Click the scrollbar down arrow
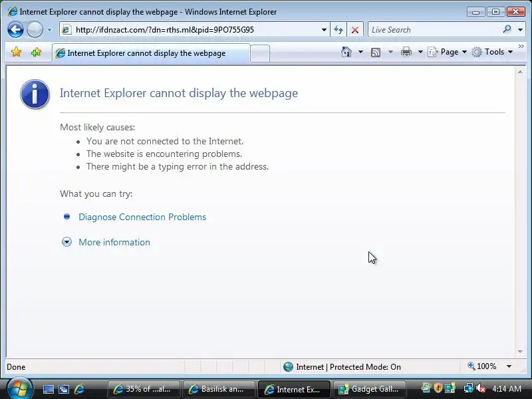The image size is (532, 399). (x=520, y=352)
